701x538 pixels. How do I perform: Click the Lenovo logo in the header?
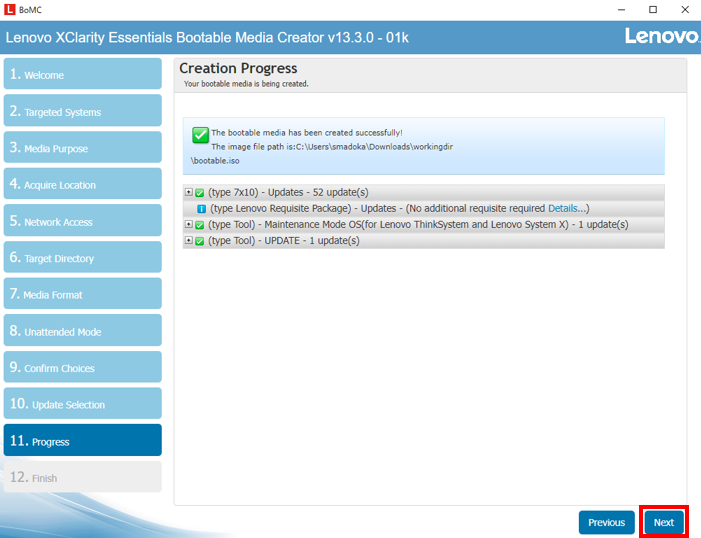pyautogui.click(x=661, y=37)
